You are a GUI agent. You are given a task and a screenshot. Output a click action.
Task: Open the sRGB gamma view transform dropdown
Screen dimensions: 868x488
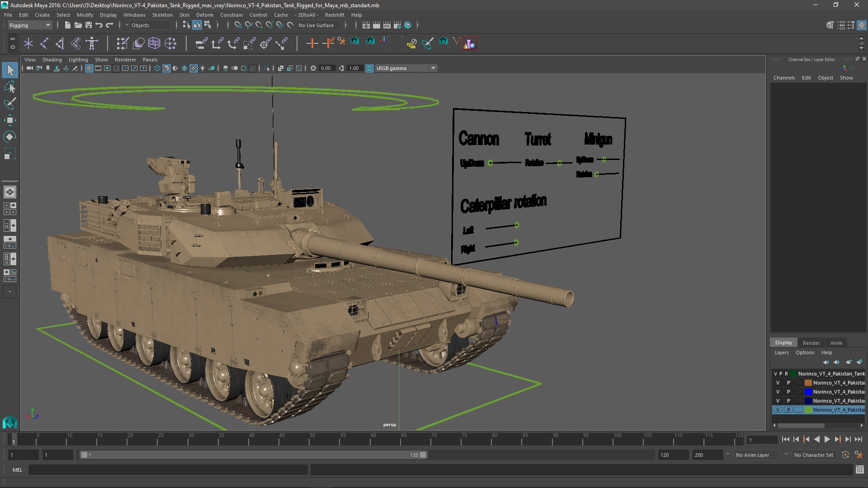[x=406, y=68]
